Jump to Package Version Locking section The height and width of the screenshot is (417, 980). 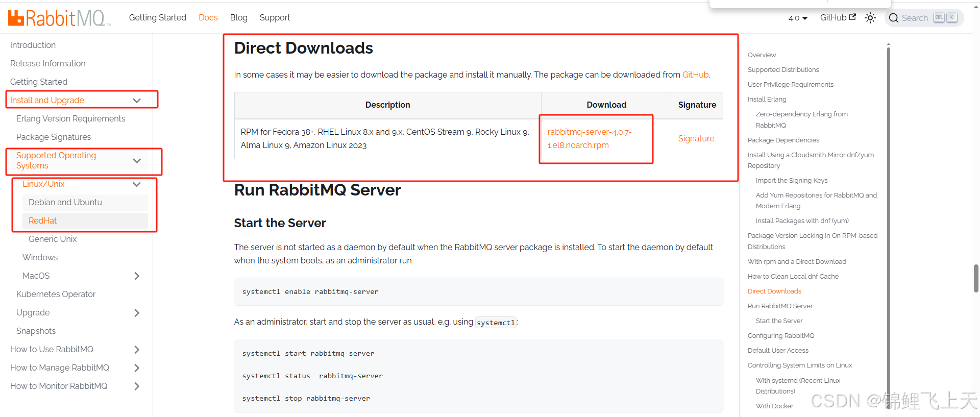coord(813,241)
